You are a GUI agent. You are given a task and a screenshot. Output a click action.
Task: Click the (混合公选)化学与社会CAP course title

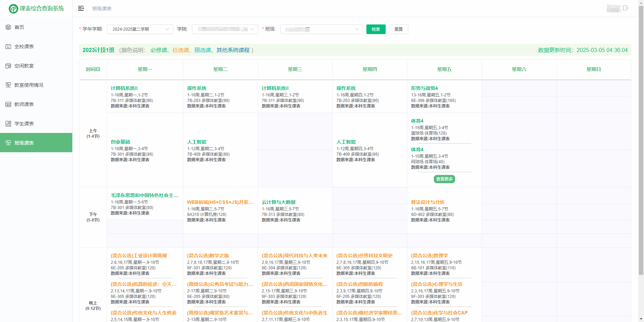tap(439, 313)
